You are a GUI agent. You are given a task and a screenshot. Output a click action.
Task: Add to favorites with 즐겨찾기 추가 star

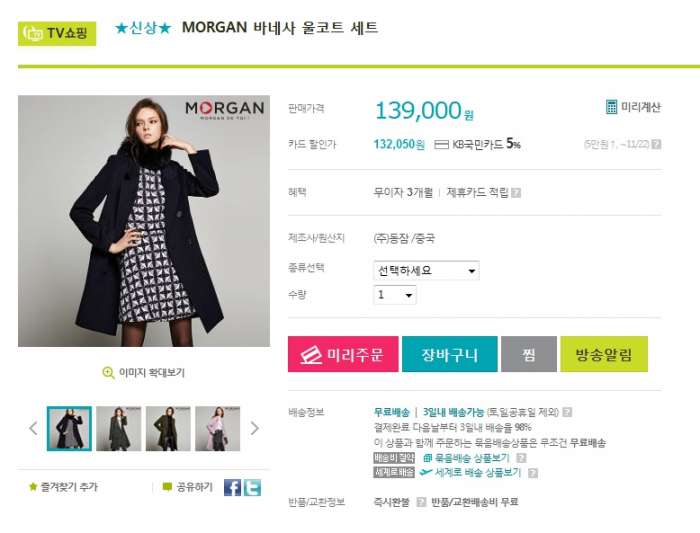[33, 487]
